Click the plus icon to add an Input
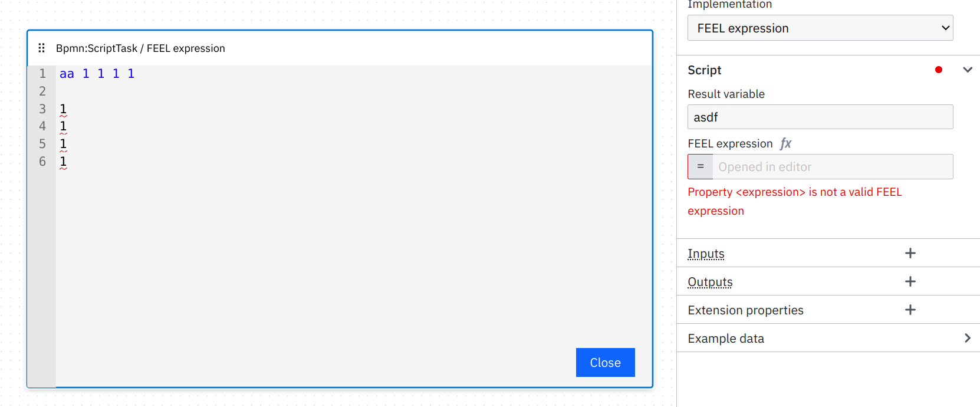Viewport: 980px width, 407px height. point(910,252)
